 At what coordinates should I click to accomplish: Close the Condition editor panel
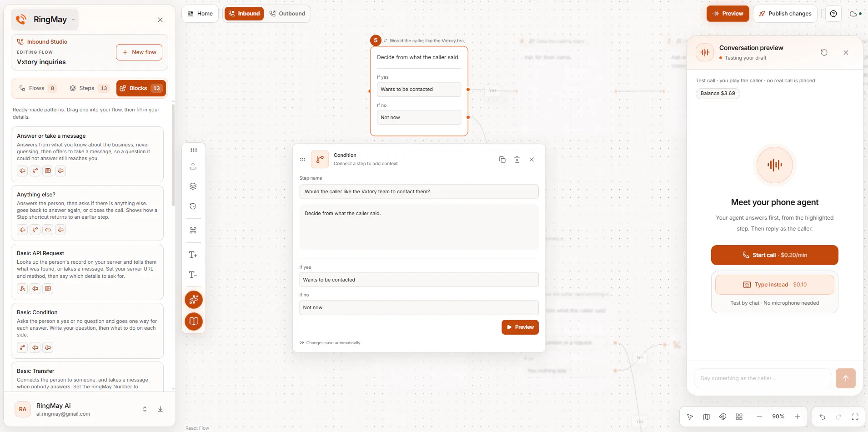(532, 160)
